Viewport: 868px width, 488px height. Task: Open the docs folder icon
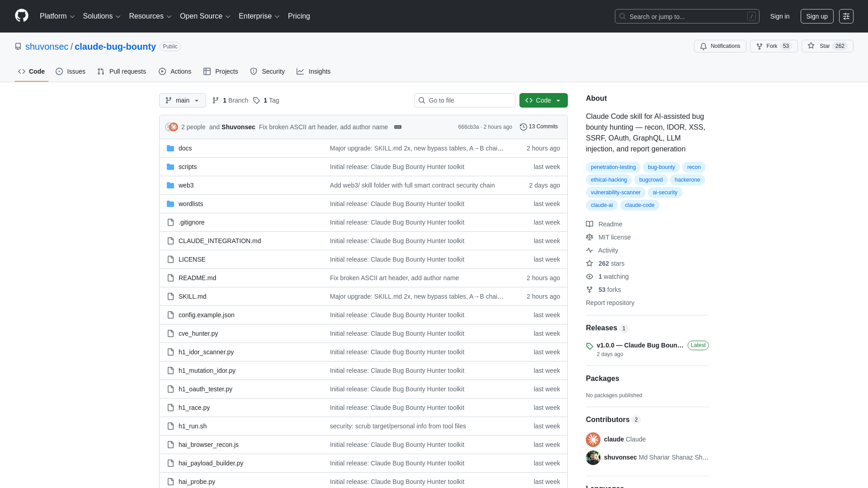coord(170,148)
